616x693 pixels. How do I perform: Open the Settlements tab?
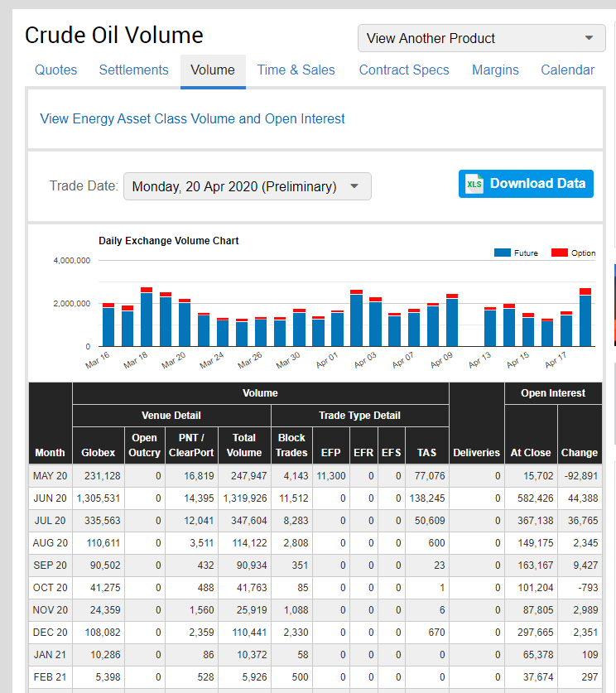[x=133, y=70]
